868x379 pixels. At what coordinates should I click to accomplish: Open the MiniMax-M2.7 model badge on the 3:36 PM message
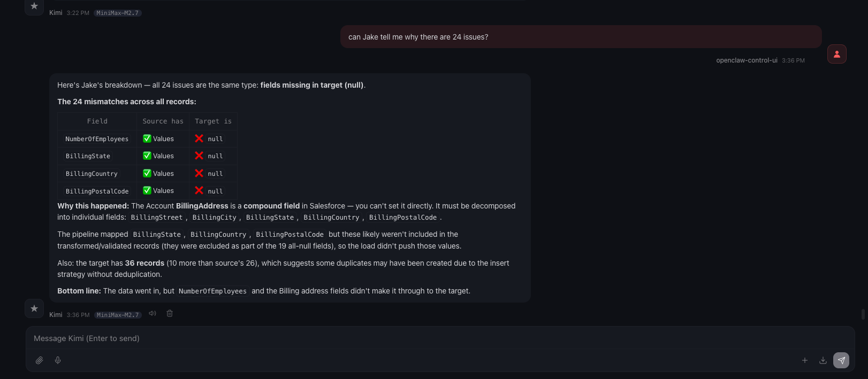tap(117, 315)
